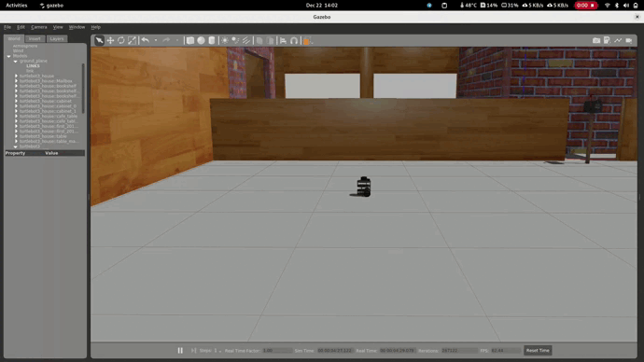Take a screenshot with camera icon
This screenshot has height=362, width=644.
(x=596, y=40)
